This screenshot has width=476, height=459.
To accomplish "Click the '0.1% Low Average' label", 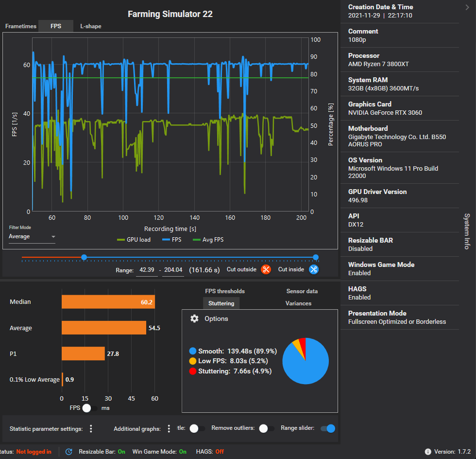I will (x=34, y=380).
